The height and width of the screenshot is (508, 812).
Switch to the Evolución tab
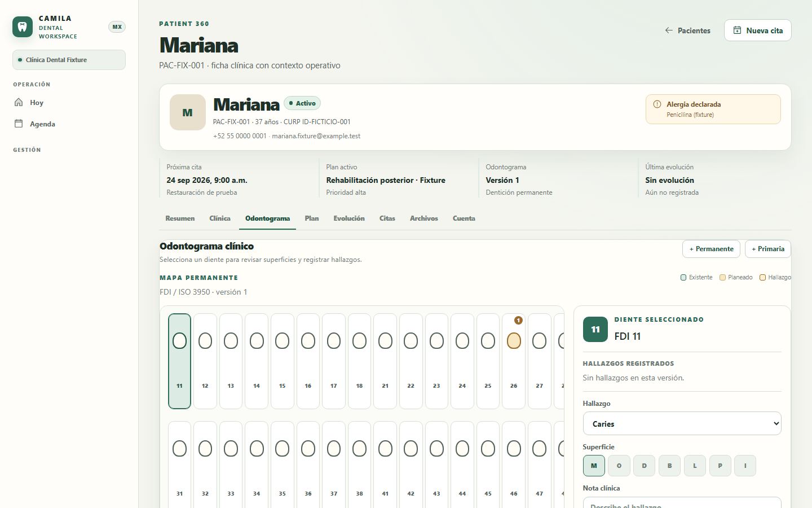tap(348, 218)
